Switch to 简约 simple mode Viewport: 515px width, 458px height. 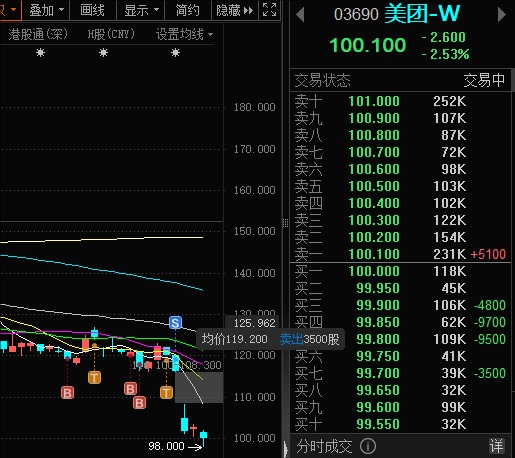coord(188,10)
